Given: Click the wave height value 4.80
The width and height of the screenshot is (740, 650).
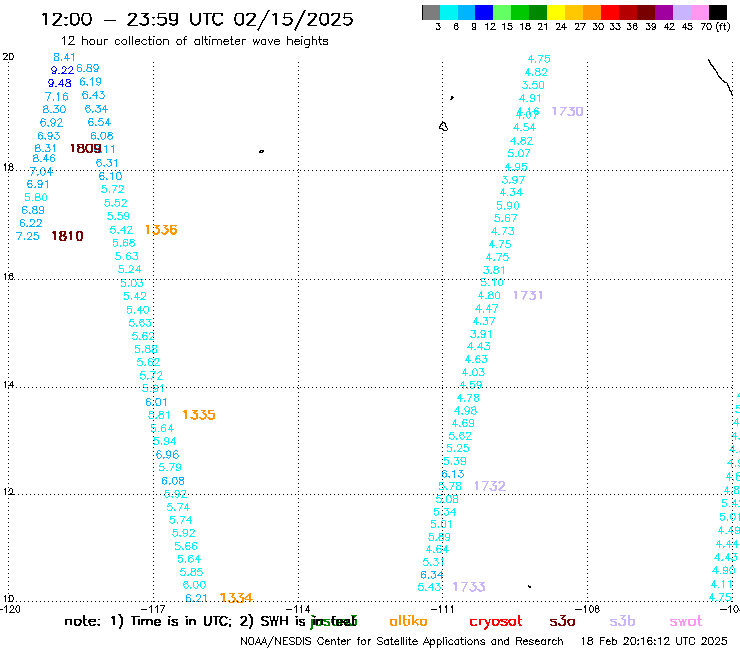Looking at the screenshot, I should coord(489,295).
